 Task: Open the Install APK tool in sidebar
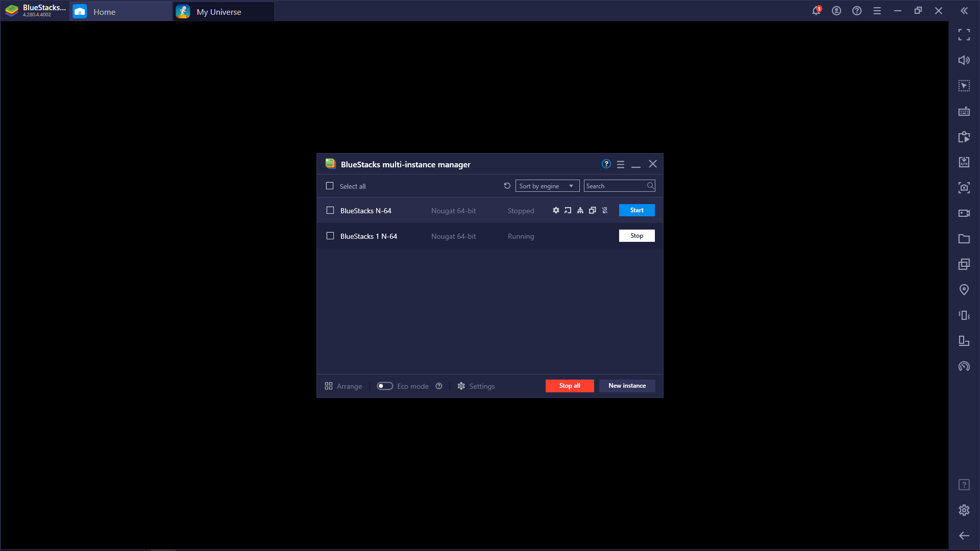coord(965,162)
